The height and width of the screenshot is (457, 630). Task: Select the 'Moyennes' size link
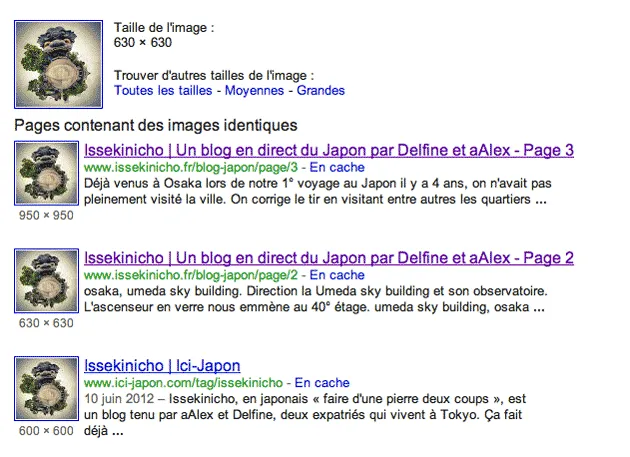click(254, 90)
